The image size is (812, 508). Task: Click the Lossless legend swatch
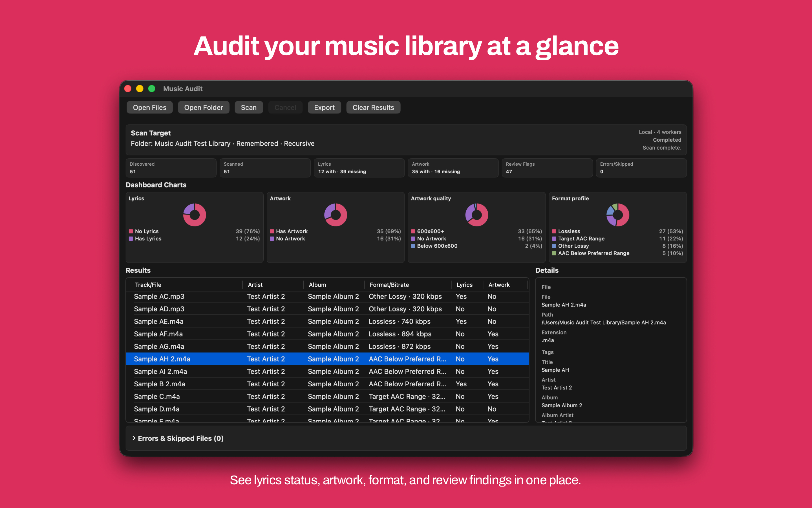click(554, 231)
